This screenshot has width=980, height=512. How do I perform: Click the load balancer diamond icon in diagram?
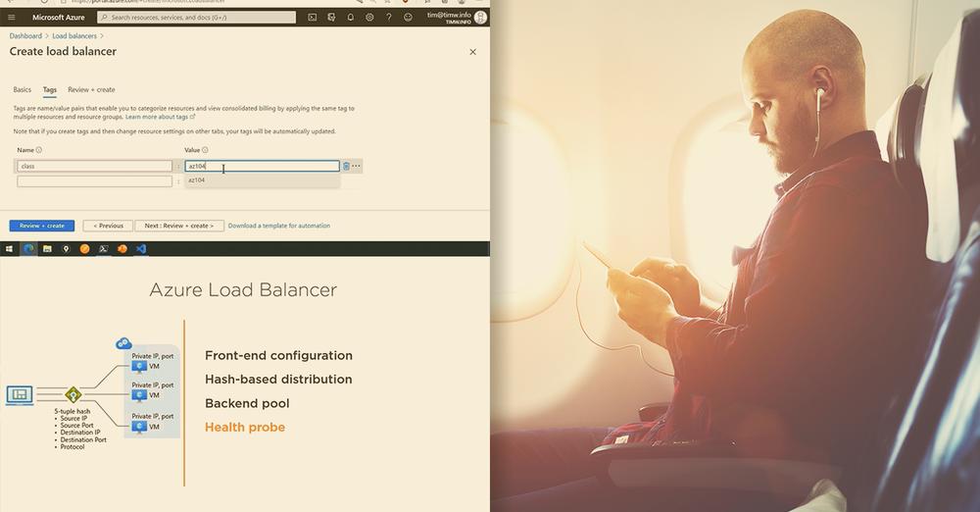[x=73, y=395]
